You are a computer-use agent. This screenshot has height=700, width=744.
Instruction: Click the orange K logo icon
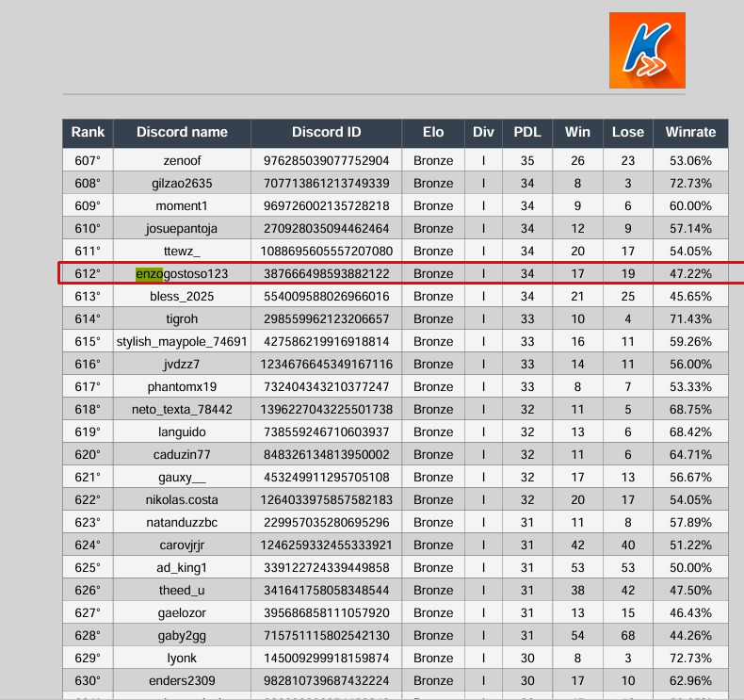click(647, 50)
